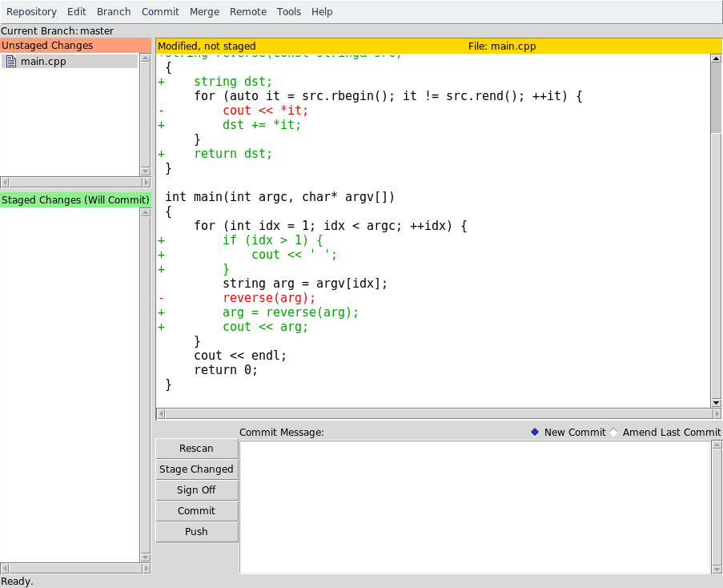
Task: Open the Commit menu
Action: [160, 11]
